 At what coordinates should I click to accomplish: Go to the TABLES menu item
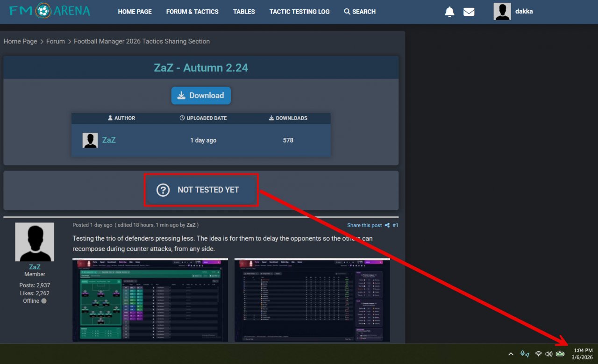[244, 12]
